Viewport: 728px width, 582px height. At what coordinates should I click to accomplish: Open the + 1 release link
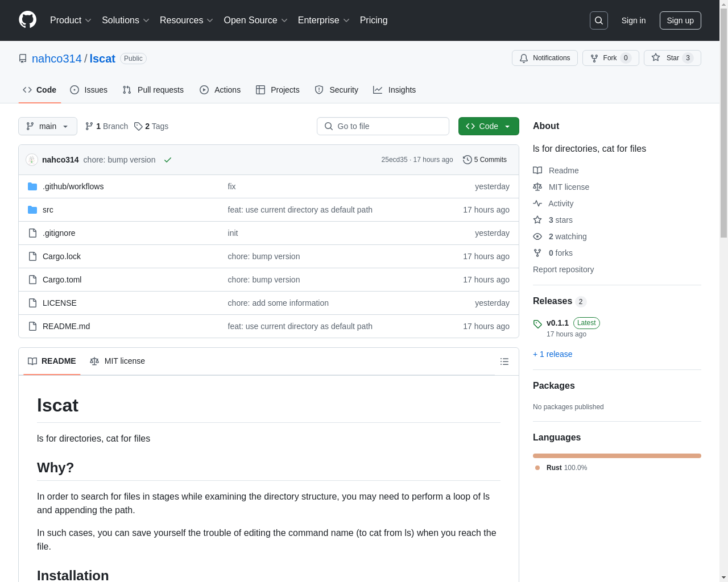click(553, 354)
